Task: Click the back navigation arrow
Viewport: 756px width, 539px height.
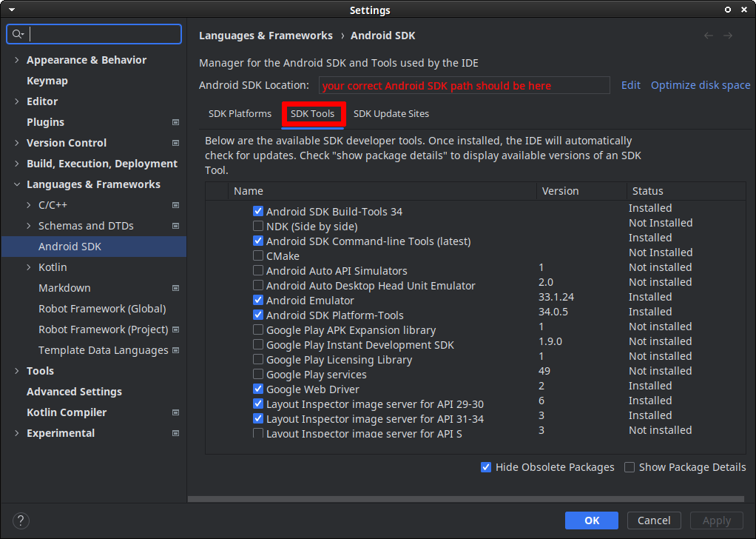Action: [708, 36]
